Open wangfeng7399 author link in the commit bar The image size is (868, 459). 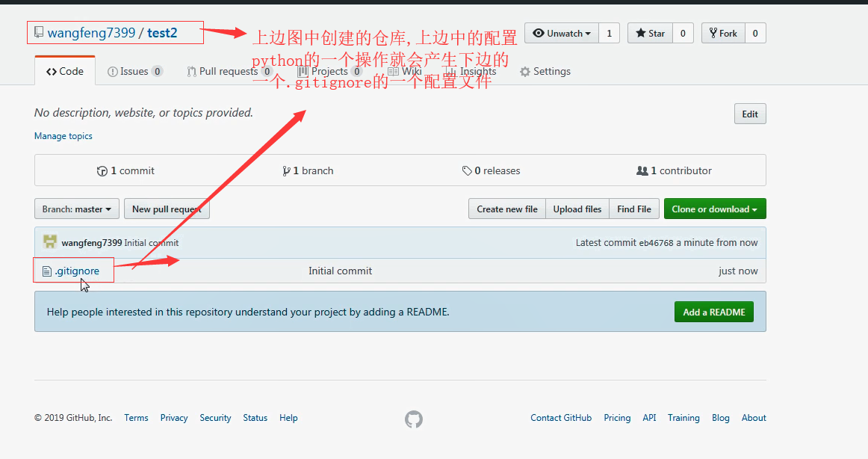click(x=91, y=242)
